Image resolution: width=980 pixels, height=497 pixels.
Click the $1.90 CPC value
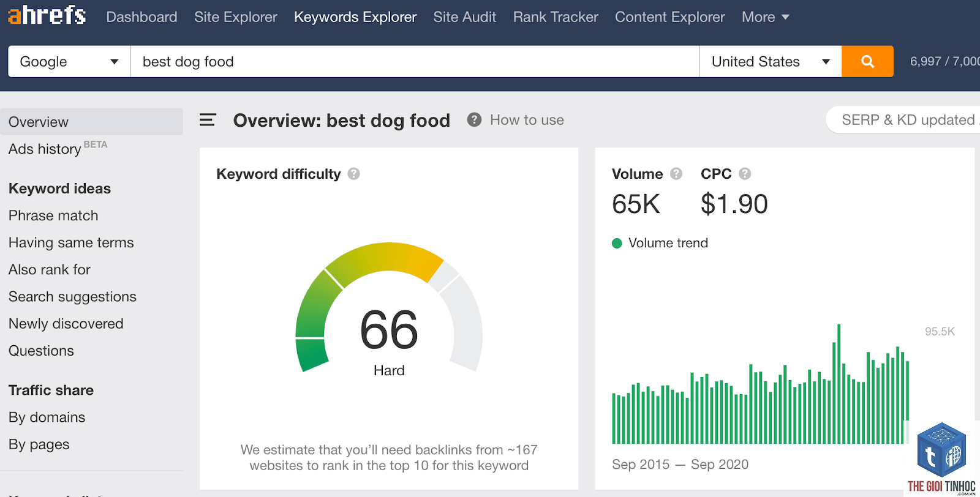click(x=734, y=204)
